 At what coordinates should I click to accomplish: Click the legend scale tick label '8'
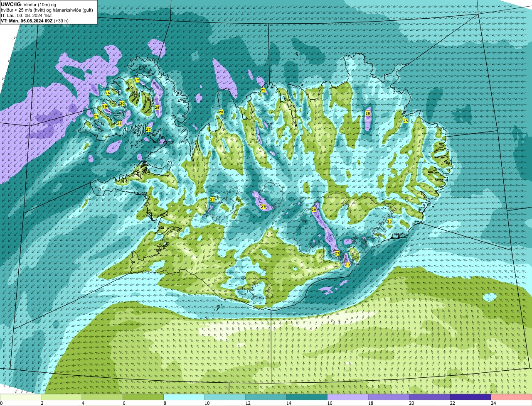point(165,403)
